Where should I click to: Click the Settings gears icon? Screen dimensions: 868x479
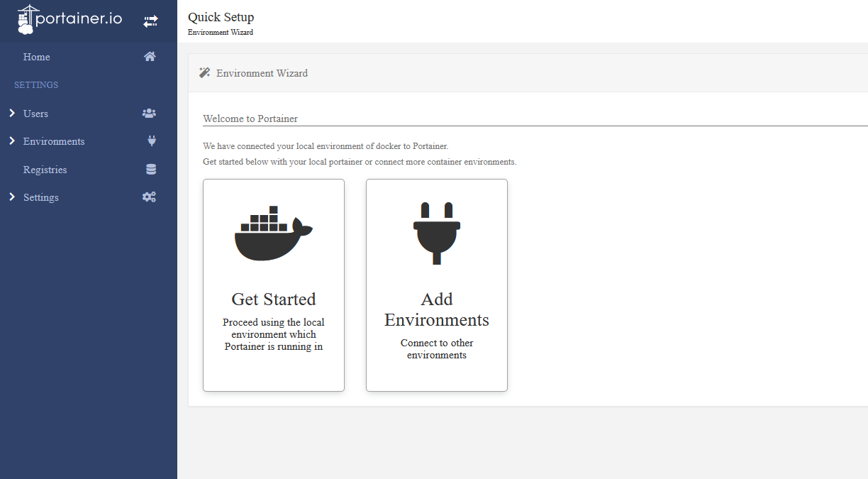click(x=149, y=197)
